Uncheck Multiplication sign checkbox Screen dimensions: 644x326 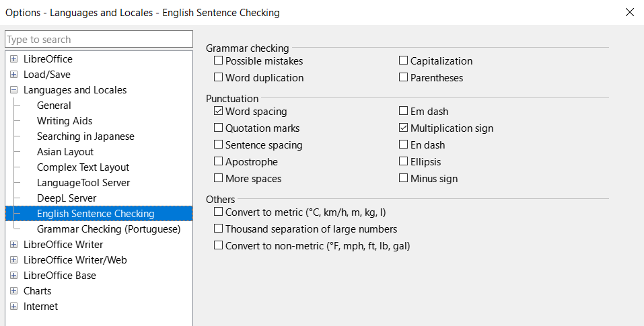click(403, 128)
